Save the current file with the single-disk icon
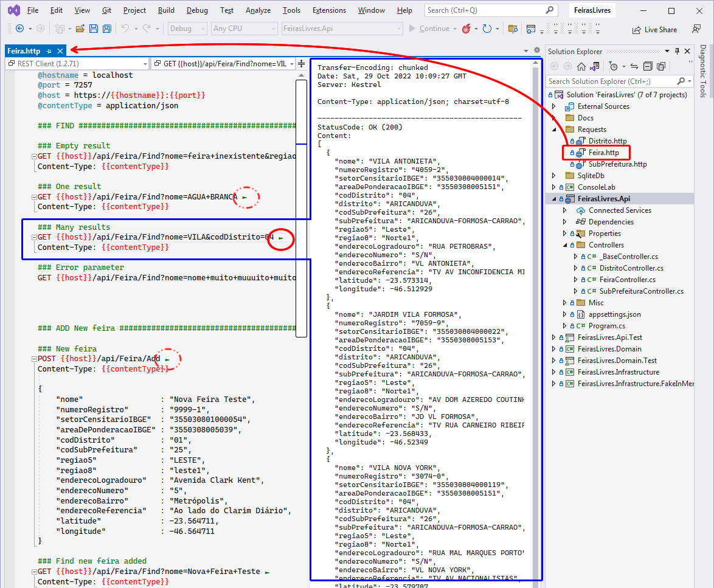The height and width of the screenshot is (588, 714). click(93, 29)
